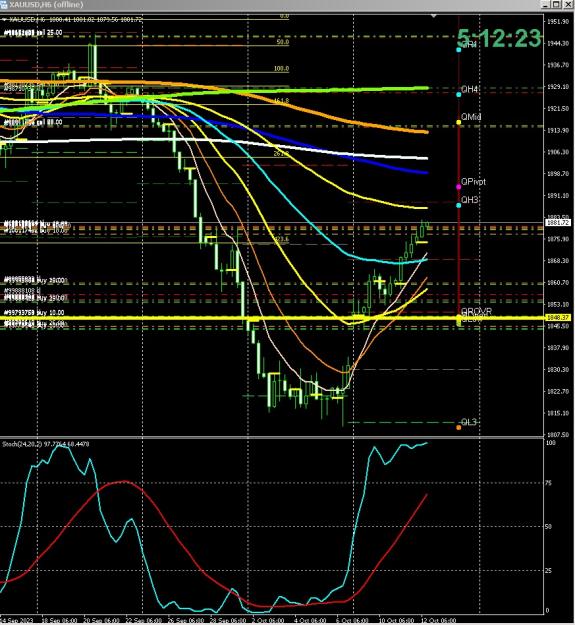Click the XAUUSD chart window icon
The image size is (575, 625).
pyautogui.click(x=4, y=4)
